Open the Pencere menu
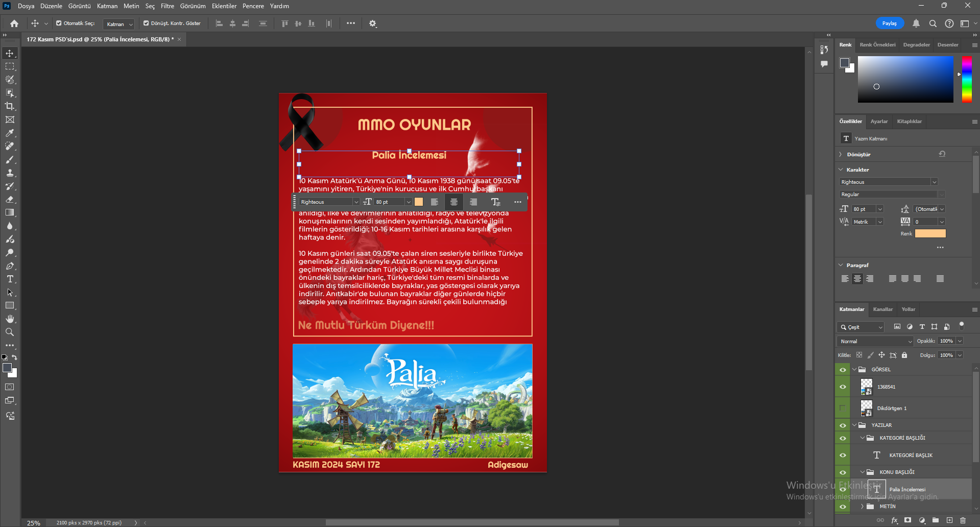980x527 pixels. point(253,6)
